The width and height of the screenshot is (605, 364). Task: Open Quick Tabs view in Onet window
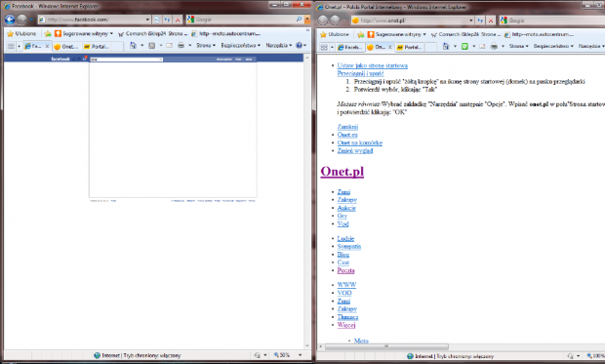[x=324, y=47]
